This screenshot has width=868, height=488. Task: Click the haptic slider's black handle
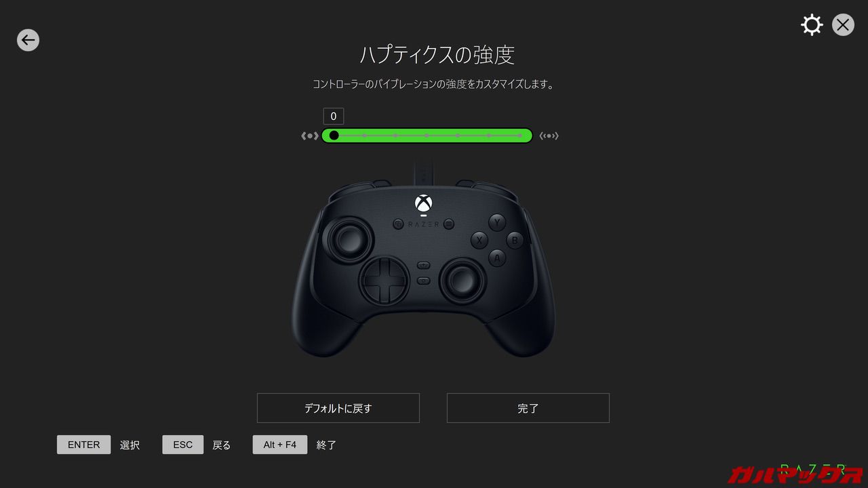(x=334, y=136)
